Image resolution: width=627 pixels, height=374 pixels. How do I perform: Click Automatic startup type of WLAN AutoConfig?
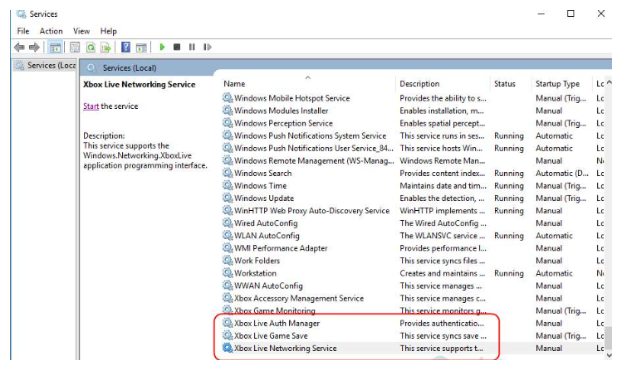[x=554, y=236]
